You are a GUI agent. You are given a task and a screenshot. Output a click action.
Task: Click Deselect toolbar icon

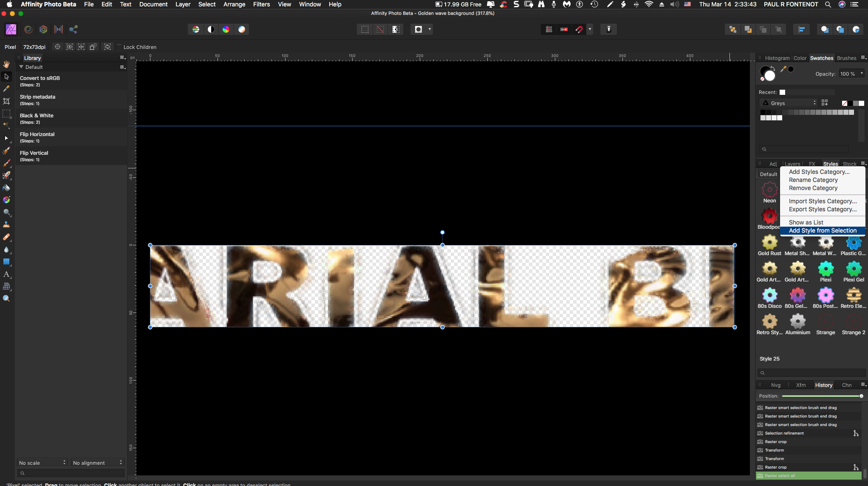(x=380, y=29)
